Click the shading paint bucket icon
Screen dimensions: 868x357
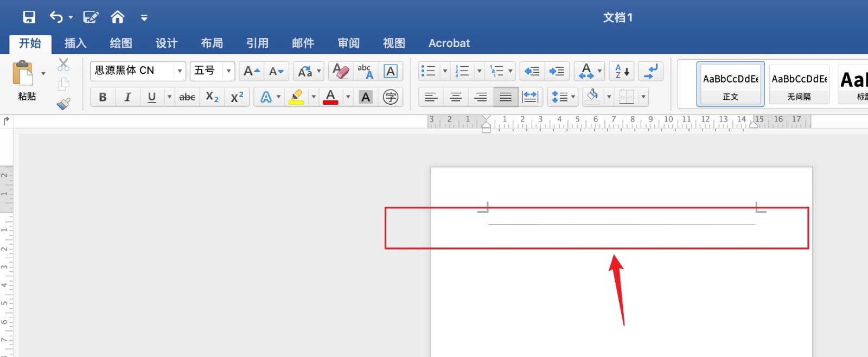[x=593, y=97]
